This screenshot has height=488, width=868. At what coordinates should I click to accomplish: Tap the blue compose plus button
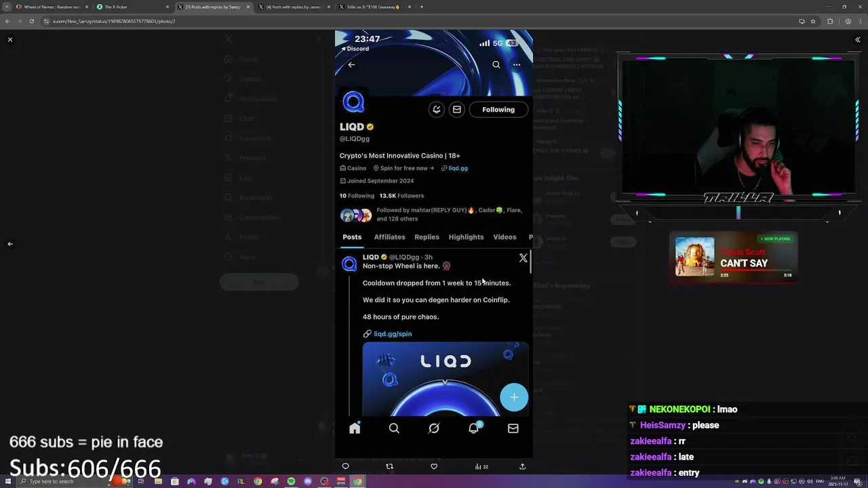[x=514, y=397]
